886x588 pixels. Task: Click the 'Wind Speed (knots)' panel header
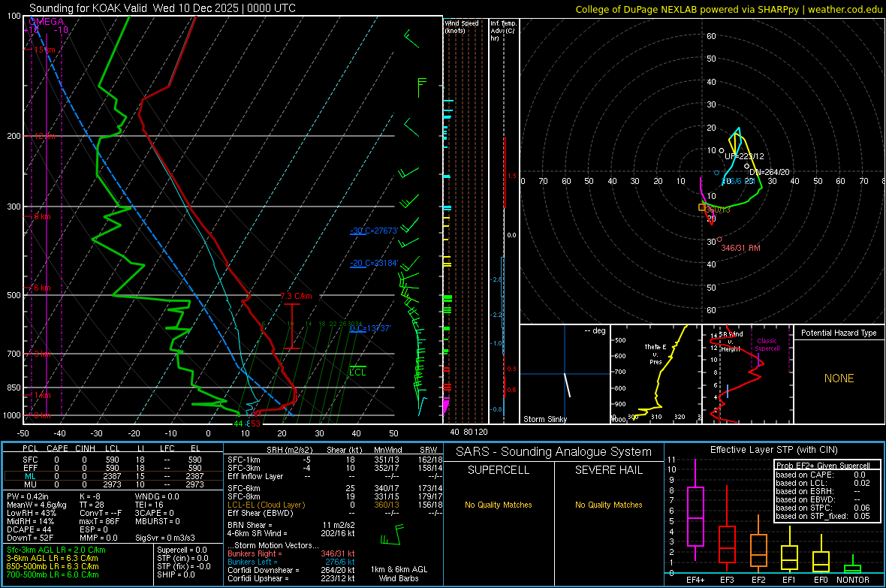(x=462, y=26)
